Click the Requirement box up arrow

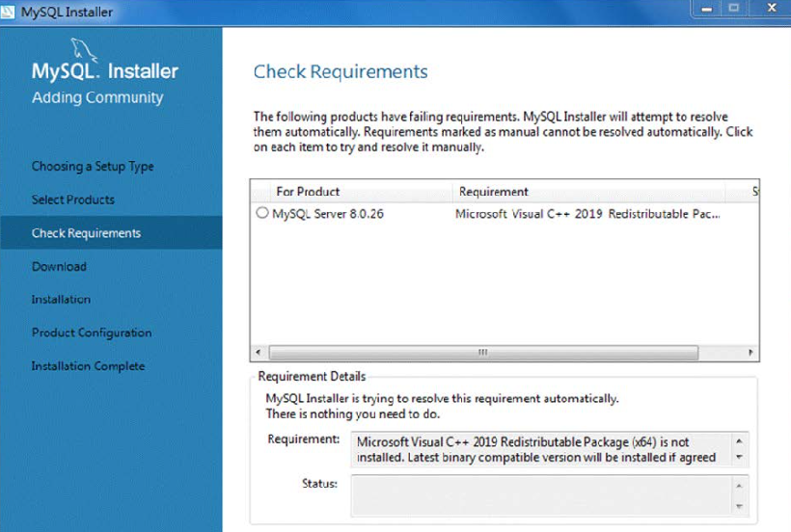coord(739,441)
